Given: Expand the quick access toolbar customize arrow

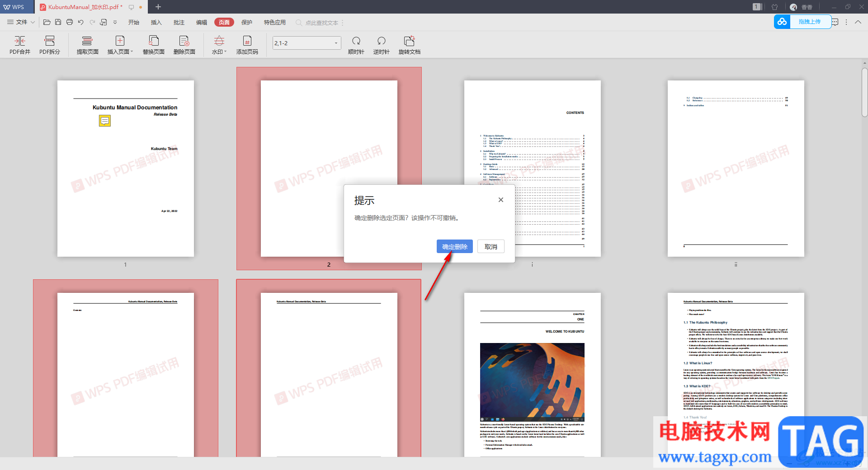Looking at the screenshot, I should tap(115, 22).
